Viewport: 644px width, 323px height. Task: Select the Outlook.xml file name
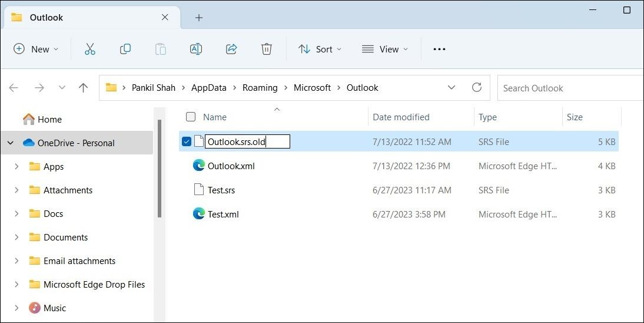[231, 166]
